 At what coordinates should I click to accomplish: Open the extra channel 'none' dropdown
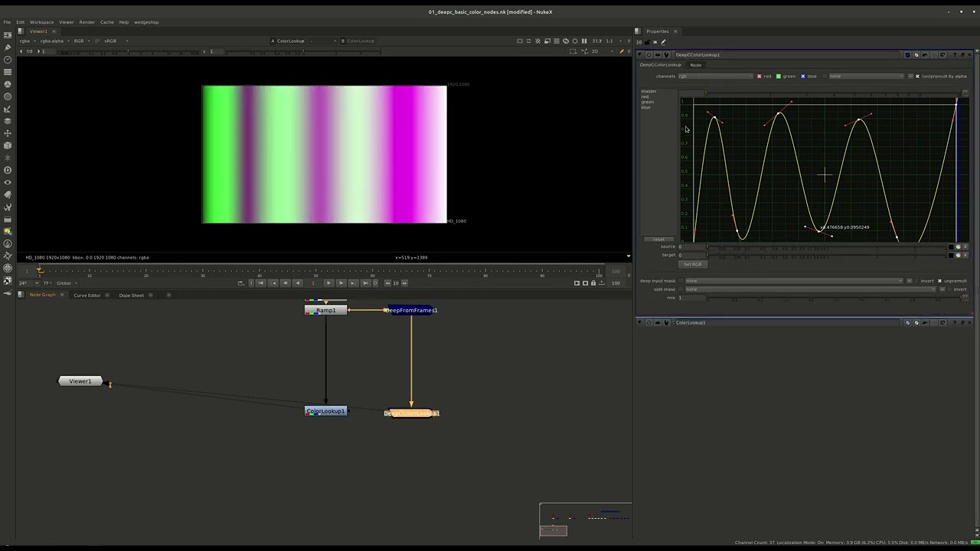tap(867, 77)
